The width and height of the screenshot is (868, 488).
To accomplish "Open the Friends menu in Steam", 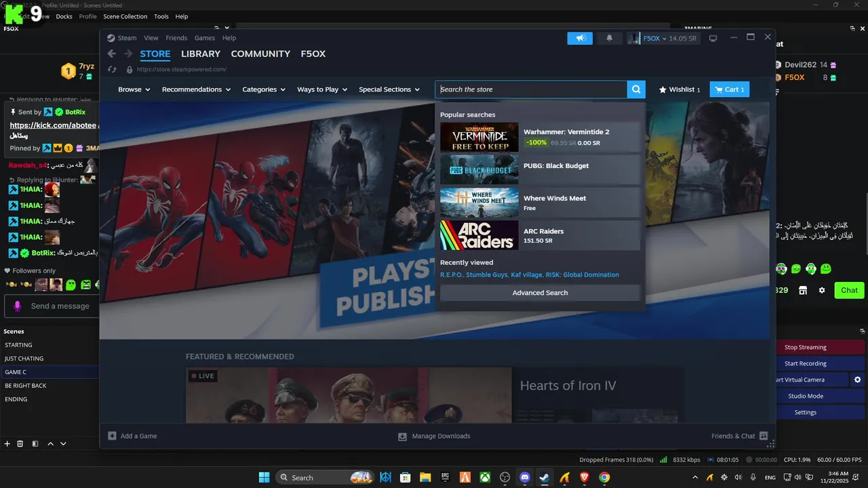I will [x=176, y=38].
